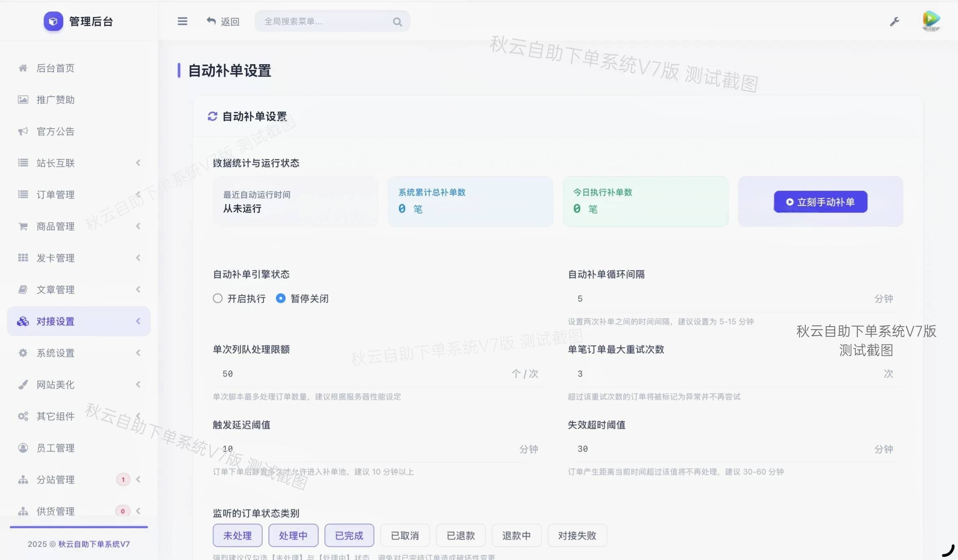The height and width of the screenshot is (560, 958).
Task: Toggle the 对接失败 status chip
Action: tap(577, 535)
